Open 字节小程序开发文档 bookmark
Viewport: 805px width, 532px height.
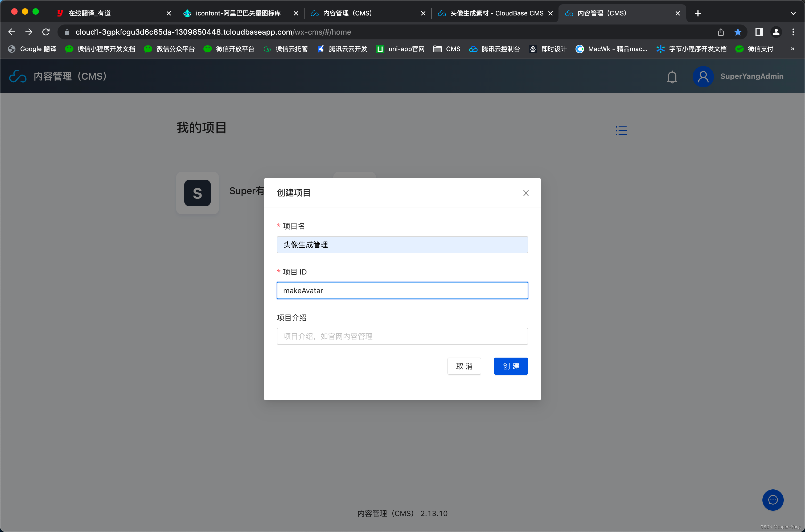coord(691,49)
